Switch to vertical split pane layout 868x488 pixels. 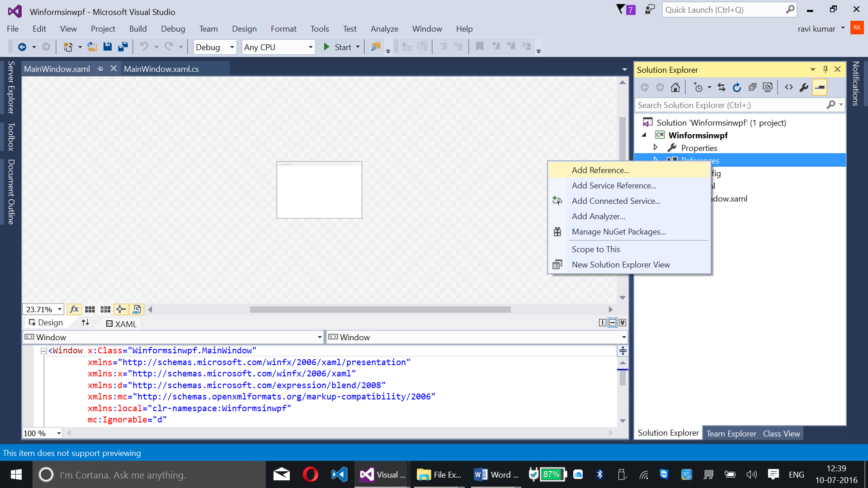[x=602, y=323]
